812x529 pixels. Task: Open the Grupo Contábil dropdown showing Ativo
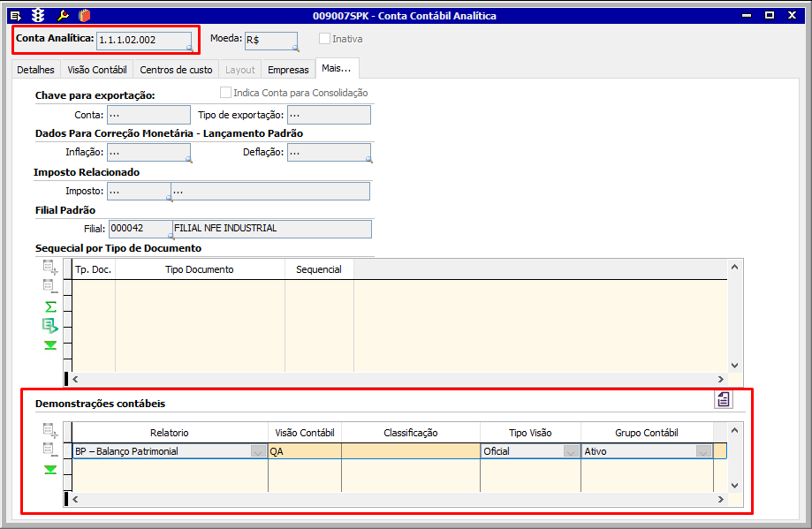pos(703,451)
